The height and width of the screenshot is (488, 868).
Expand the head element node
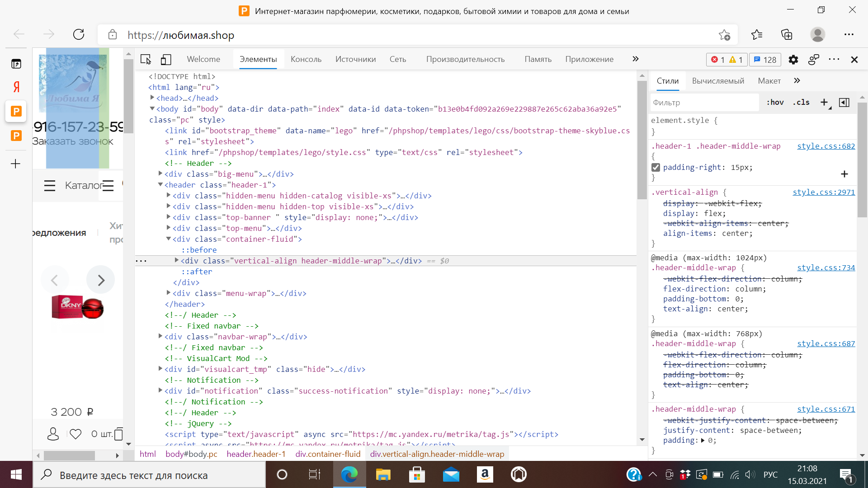pos(152,98)
